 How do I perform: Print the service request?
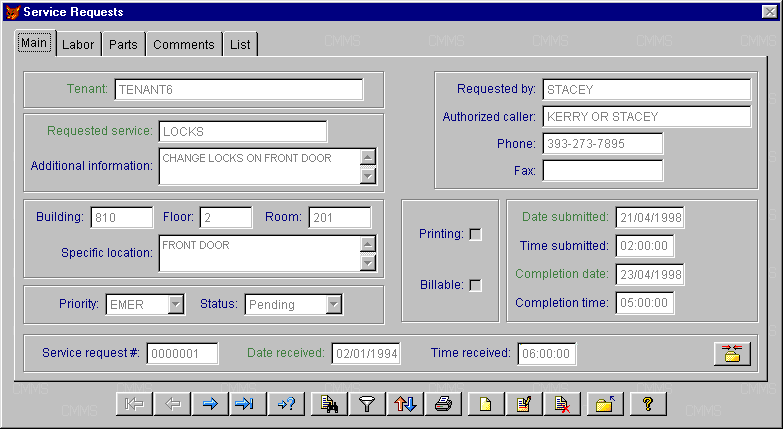444,404
